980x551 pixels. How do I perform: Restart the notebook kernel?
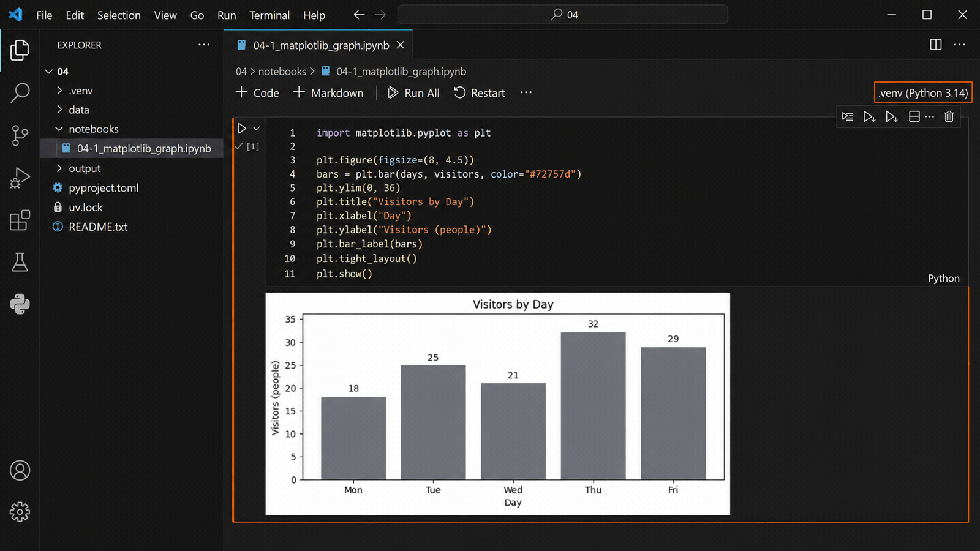pos(480,93)
